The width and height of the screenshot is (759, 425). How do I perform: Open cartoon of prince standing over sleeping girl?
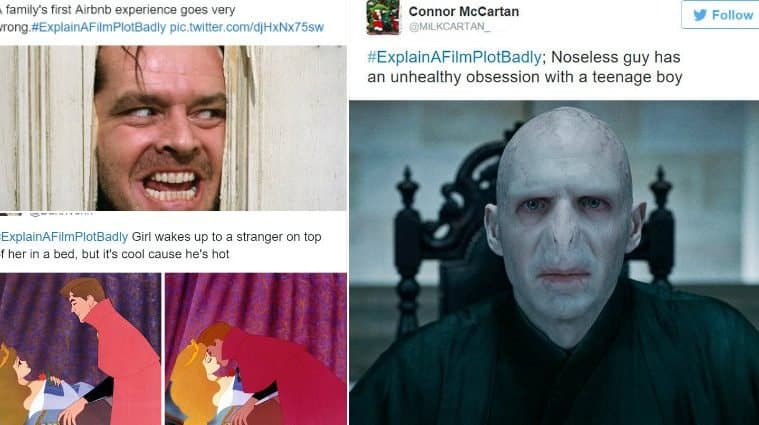click(x=80, y=349)
